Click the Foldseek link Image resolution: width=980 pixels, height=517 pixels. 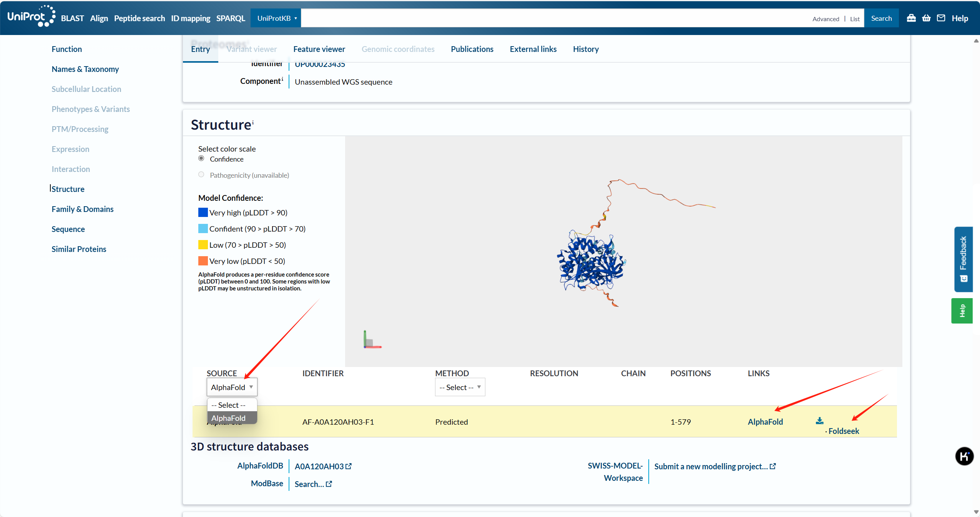click(x=843, y=431)
